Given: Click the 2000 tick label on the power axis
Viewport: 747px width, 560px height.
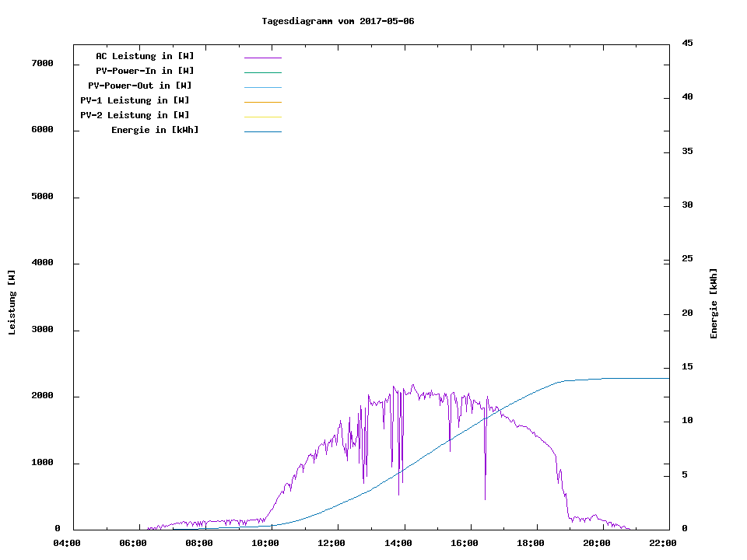Looking at the screenshot, I should (42, 396).
